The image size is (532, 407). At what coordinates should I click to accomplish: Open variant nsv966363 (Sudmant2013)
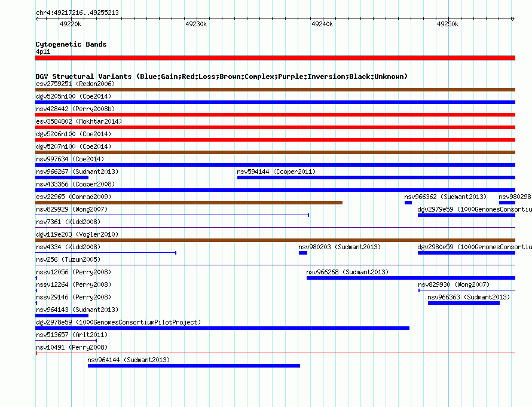[469, 297]
